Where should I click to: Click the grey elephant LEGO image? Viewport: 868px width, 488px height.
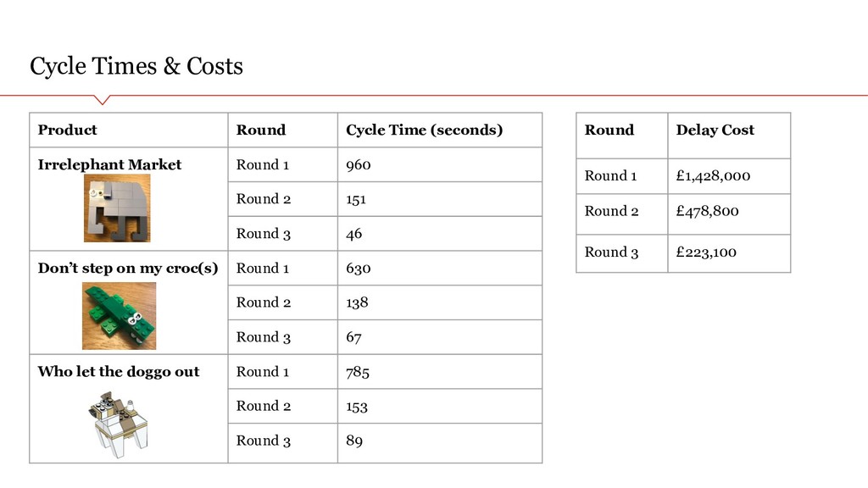(117, 208)
